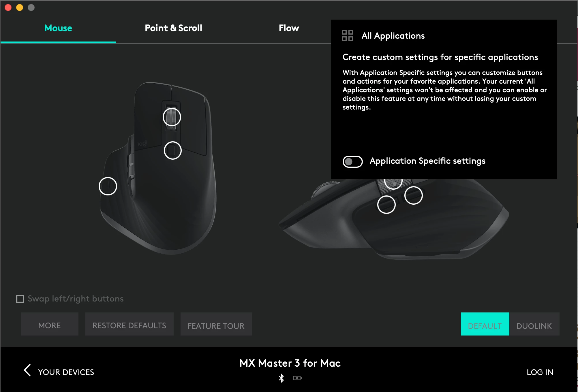Switch to the Point & Scroll tab
The height and width of the screenshot is (392, 578).
(173, 28)
